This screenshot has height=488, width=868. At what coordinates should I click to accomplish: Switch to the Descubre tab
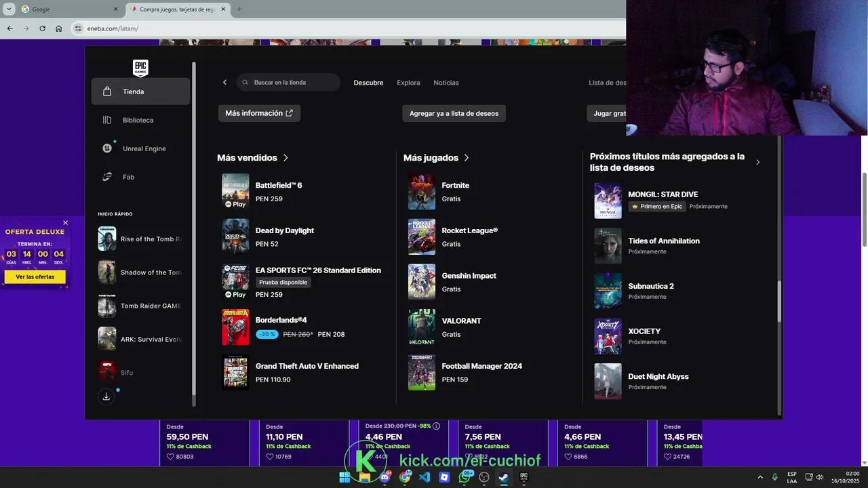[x=368, y=83]
